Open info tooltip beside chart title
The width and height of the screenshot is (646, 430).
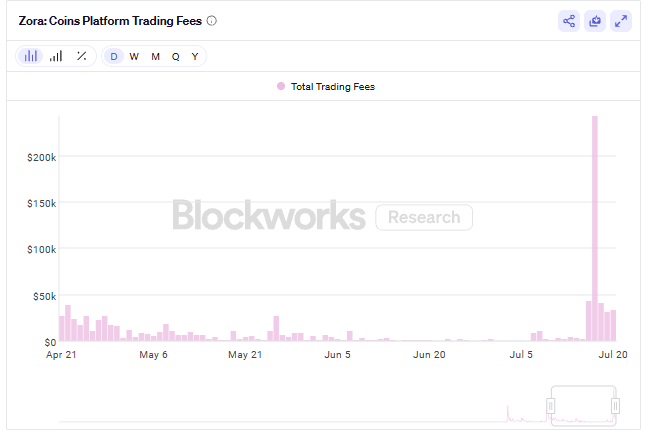pos(211,21)
